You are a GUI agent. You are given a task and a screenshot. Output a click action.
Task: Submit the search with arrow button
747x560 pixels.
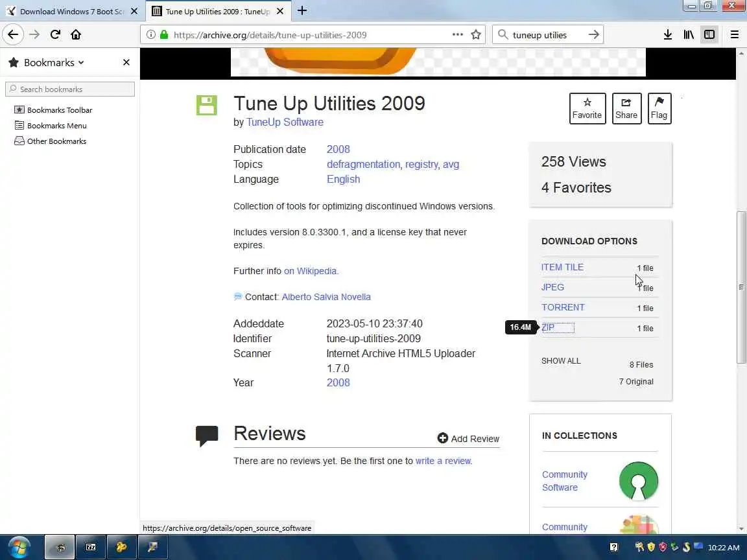[x=593, y=34]
